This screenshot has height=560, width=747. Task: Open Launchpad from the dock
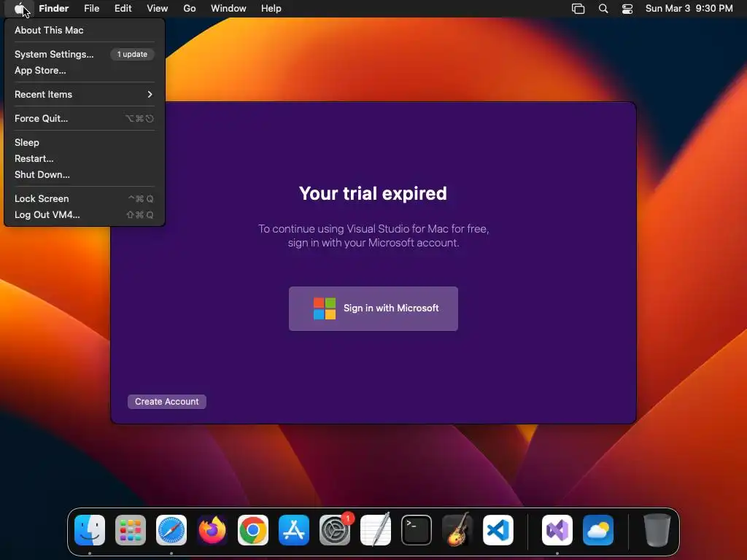(x=131, y=530)
